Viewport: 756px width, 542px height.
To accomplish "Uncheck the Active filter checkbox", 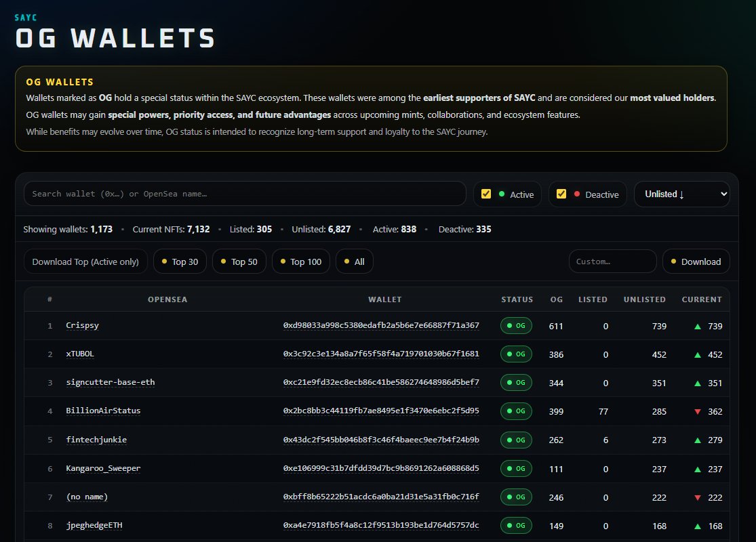I will [x=486, y=194].
